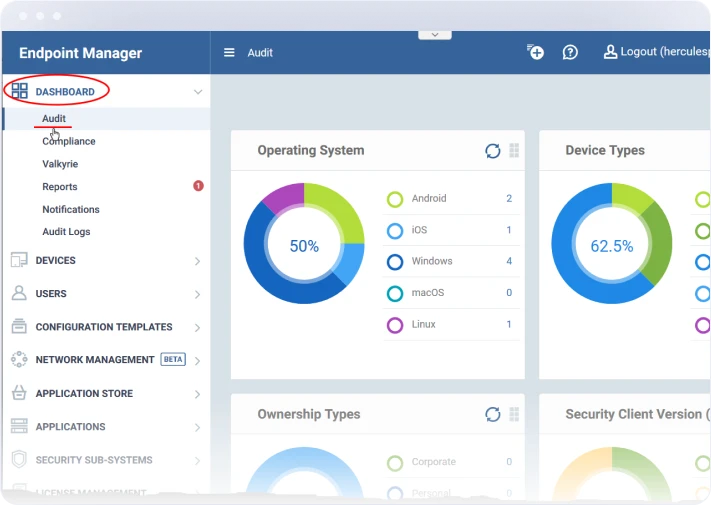Viewport: 711px width, 505px height.
Task: Expand the Configuration Templates chevron
Action: pyautogui.click(x=197, y=327)
